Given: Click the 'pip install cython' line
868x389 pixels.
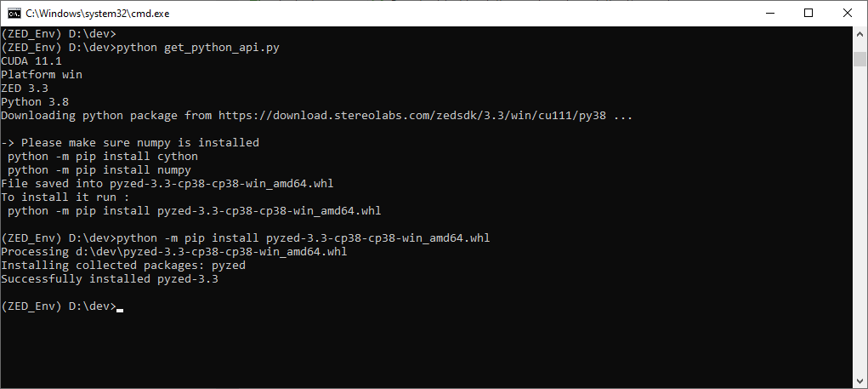Looking at the screenshot, I should click(102, 157).
